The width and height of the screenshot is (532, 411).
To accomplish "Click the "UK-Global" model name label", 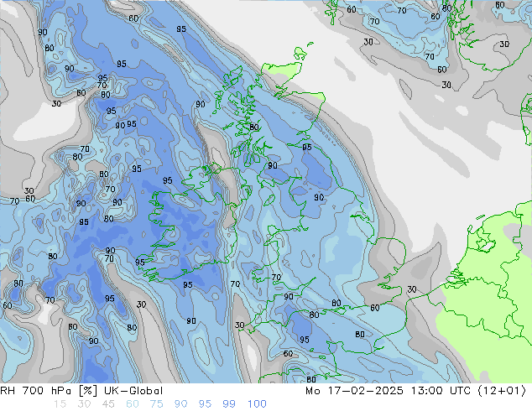I will click(133, 391).
